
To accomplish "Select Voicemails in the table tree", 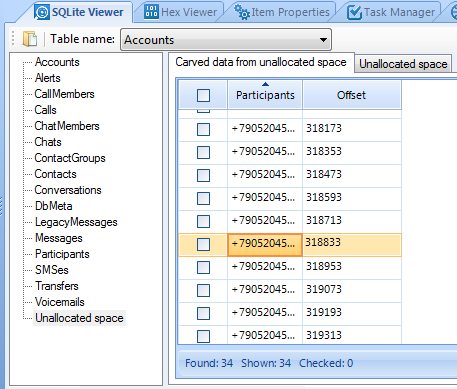I will 60,302.
